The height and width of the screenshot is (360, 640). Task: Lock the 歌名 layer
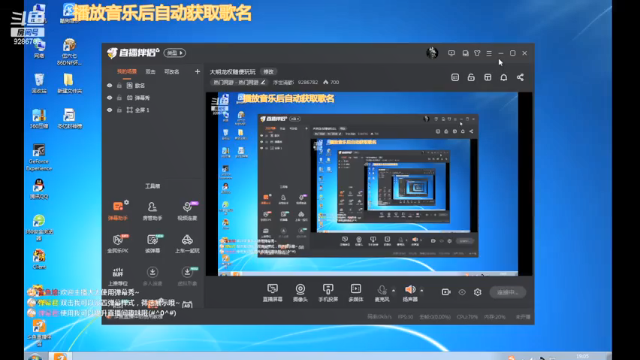click(119, 85)
